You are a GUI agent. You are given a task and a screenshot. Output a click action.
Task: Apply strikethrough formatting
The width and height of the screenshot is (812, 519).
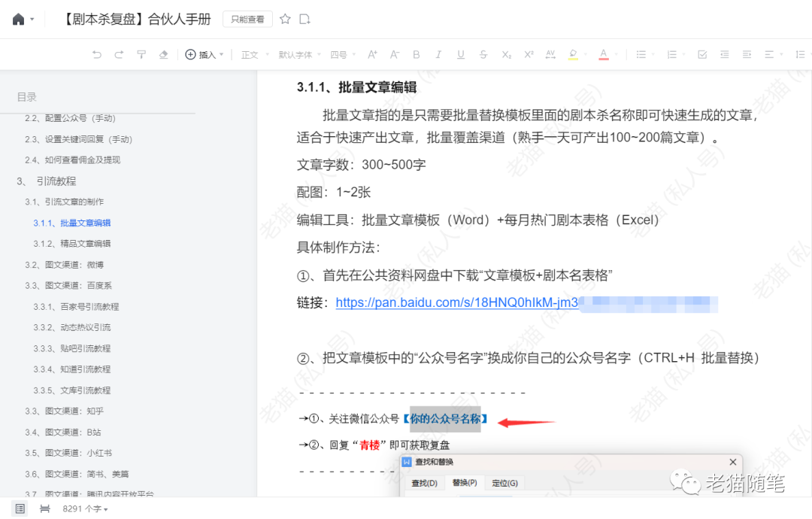(x=483, y=54)
